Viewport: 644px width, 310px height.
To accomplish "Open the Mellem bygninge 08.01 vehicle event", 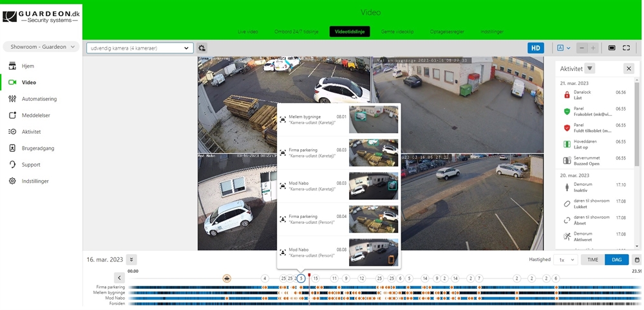I will point(339,120).
